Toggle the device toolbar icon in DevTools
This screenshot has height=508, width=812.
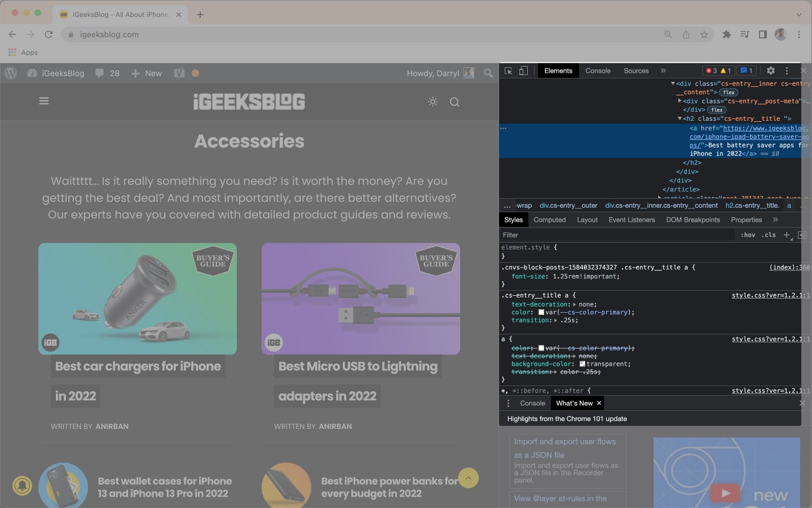[x=523, y=71]
